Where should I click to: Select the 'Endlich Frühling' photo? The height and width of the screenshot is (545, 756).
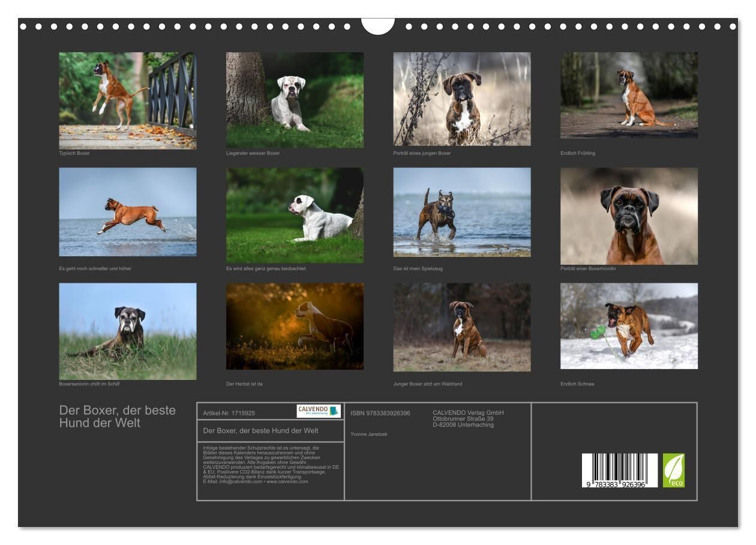coord(629,95)
